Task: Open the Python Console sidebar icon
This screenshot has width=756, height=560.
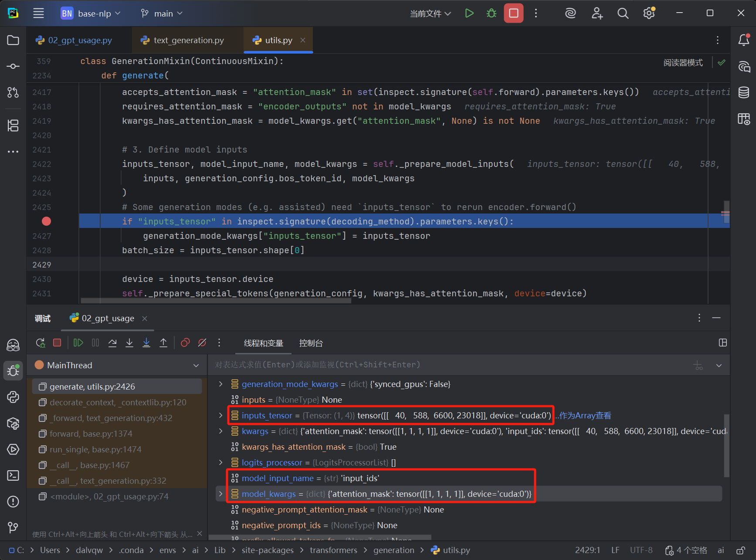Action: coord(13,397)
